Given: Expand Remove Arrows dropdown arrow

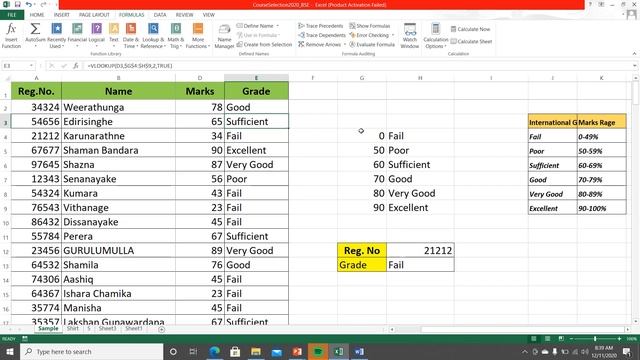Looking at the screenshot, I should 344,44.
